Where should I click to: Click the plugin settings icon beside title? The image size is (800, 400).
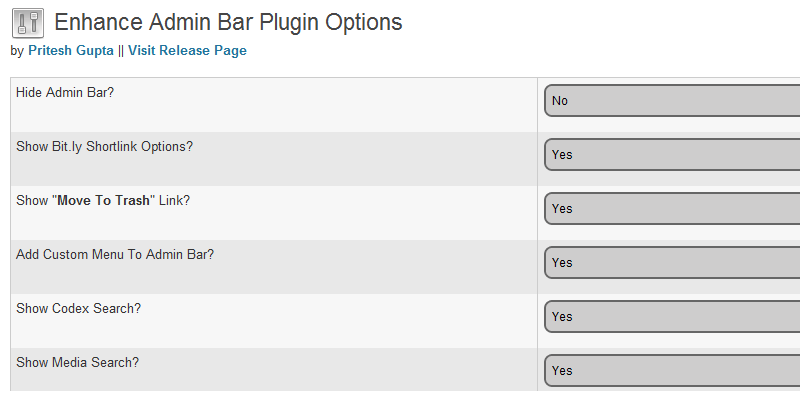click(x=27, y=22)
